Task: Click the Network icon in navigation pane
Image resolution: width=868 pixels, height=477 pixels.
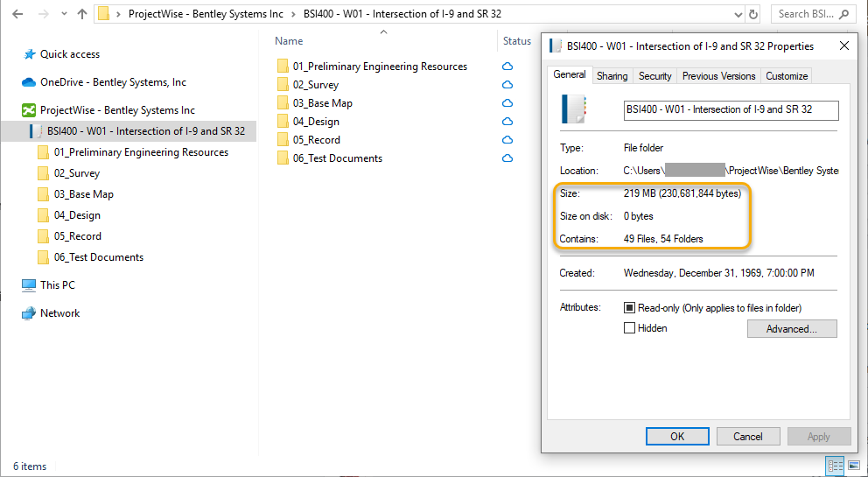Action: (29, 313)
